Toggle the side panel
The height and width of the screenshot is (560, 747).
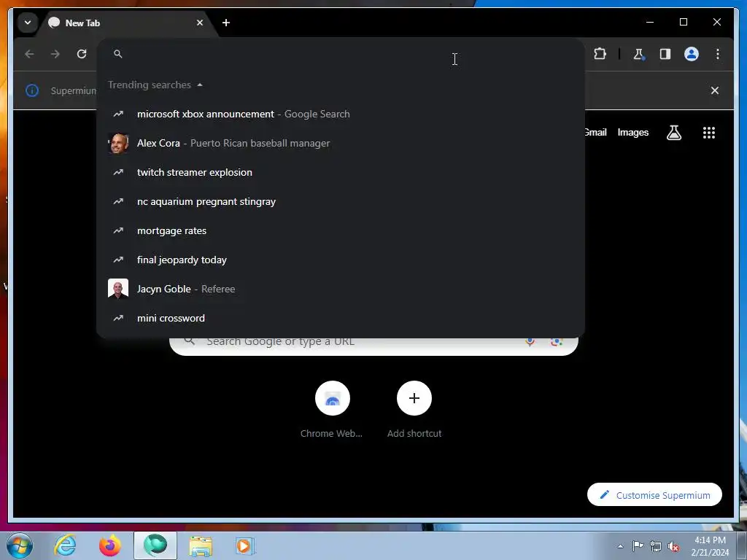click(x=665, y=54)
